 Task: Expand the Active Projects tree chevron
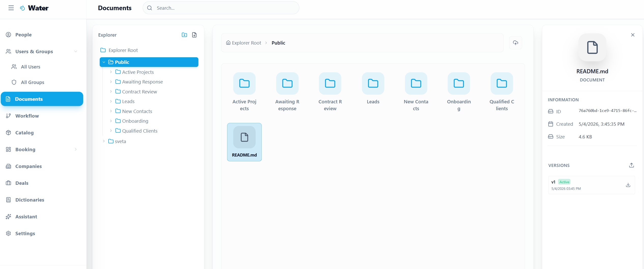point(111,72)
